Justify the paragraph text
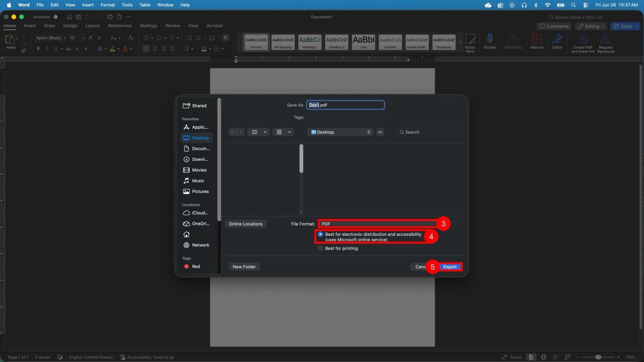This screenshot has width=644, height=362. click(172, 49)
